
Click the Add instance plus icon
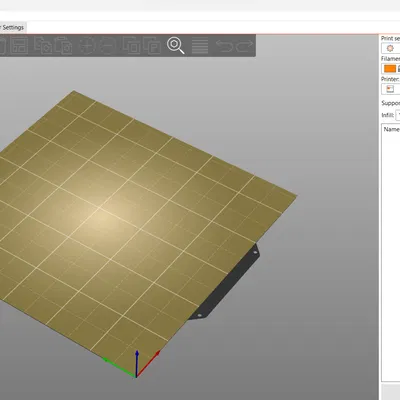point(87,45)
